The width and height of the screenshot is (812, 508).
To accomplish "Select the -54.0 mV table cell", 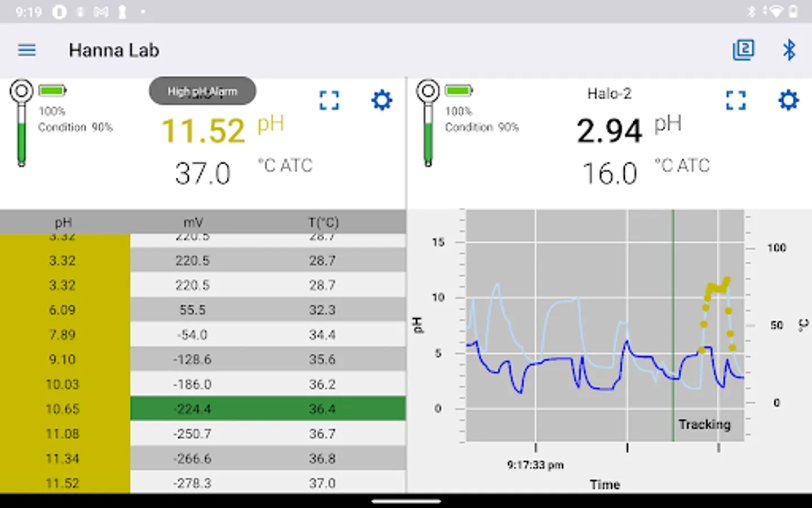I will tap(192, 335).
